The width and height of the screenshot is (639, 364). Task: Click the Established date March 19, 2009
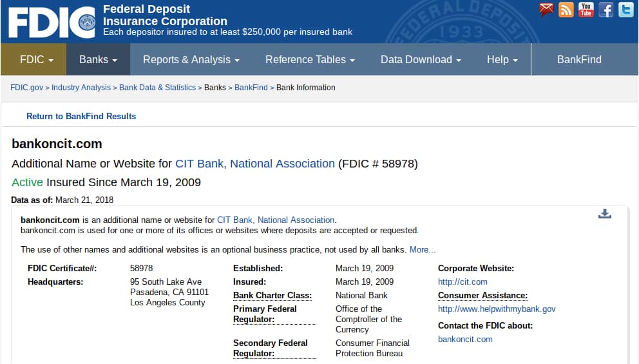pos(365,268)
